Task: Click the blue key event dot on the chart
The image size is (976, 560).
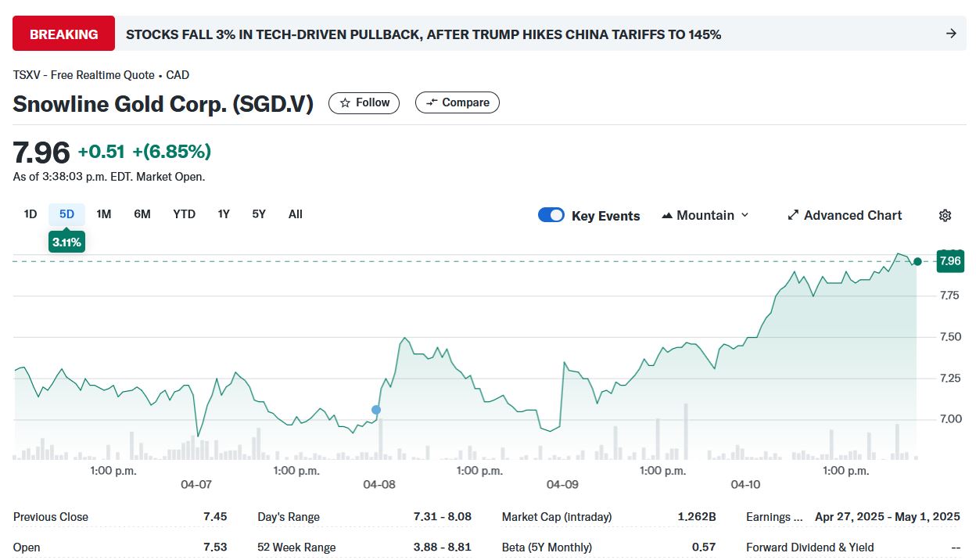Action: click(x=376, y=410)
